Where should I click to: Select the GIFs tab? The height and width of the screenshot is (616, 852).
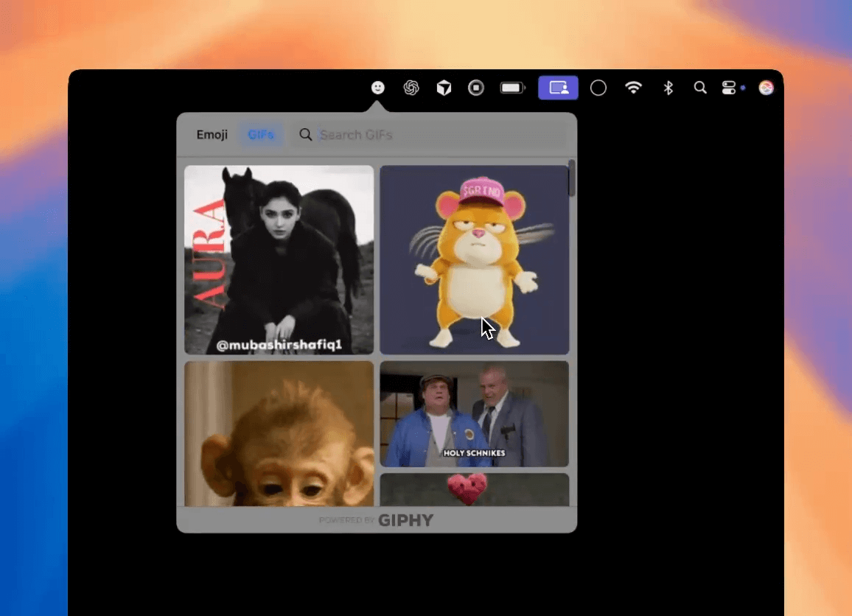coord(261,135)
